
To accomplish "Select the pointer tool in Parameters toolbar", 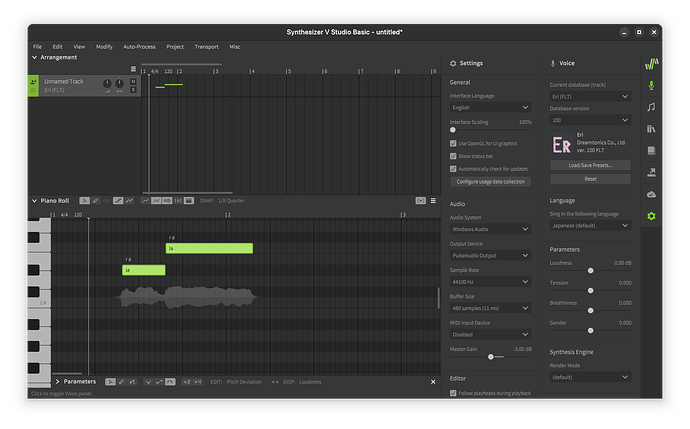I will (110, 382).
